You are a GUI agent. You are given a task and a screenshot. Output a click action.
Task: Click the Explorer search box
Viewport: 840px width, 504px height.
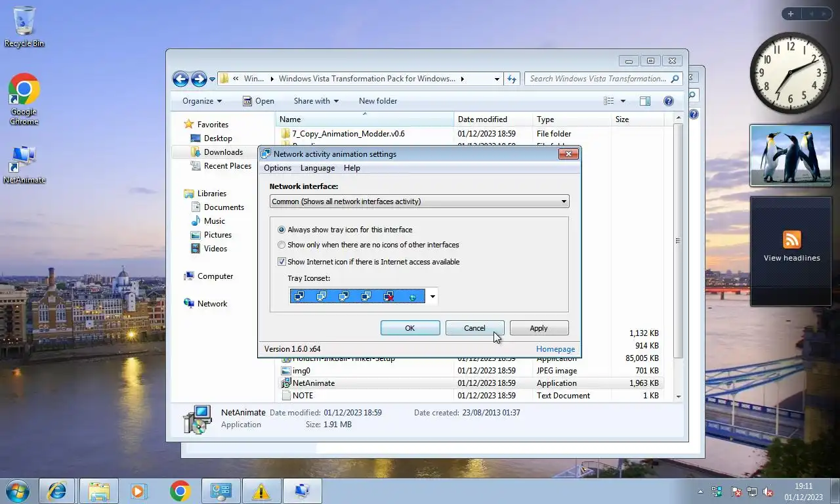tap(603, 79)
